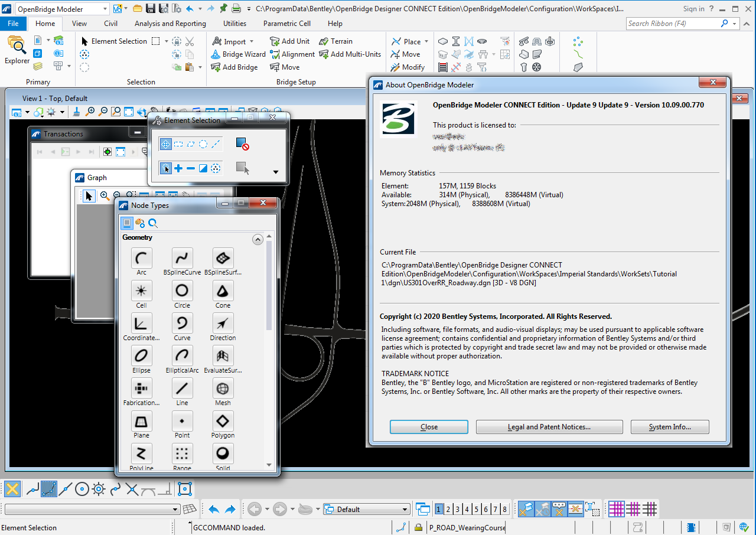This screenshot has height=535, width=756.
Task: Expand the Import dropdown arrow
Action: [252, 41]
